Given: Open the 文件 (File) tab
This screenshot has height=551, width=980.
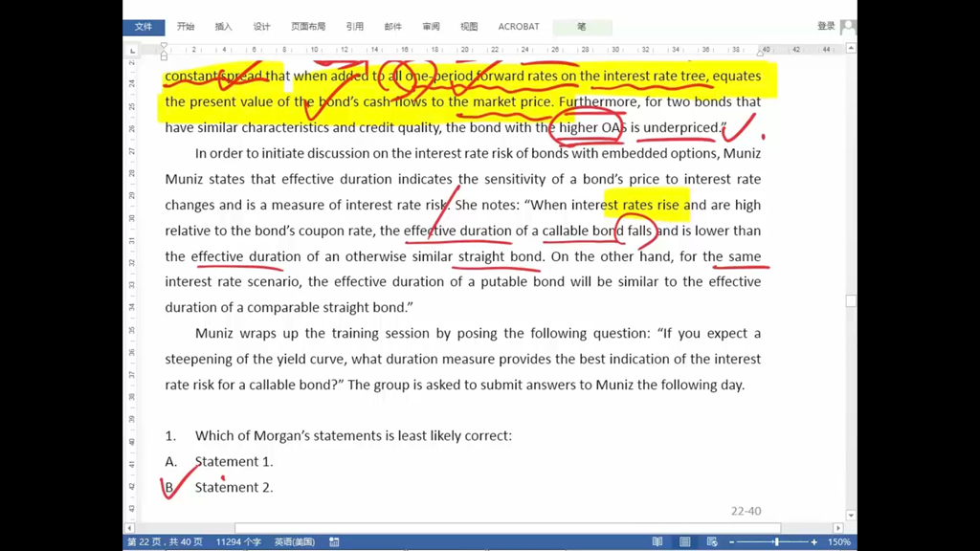Looking at the screenshot, I should click(144, 27).
